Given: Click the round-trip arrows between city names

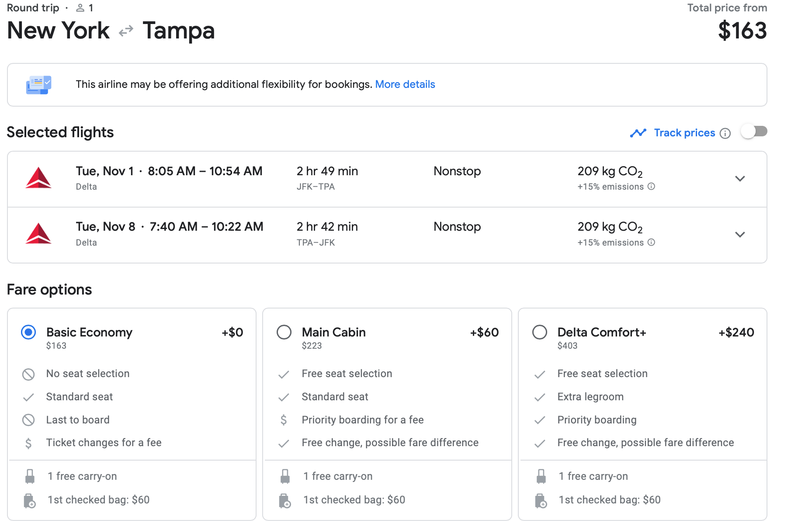Looking at the screenshot, I should 126,31.
